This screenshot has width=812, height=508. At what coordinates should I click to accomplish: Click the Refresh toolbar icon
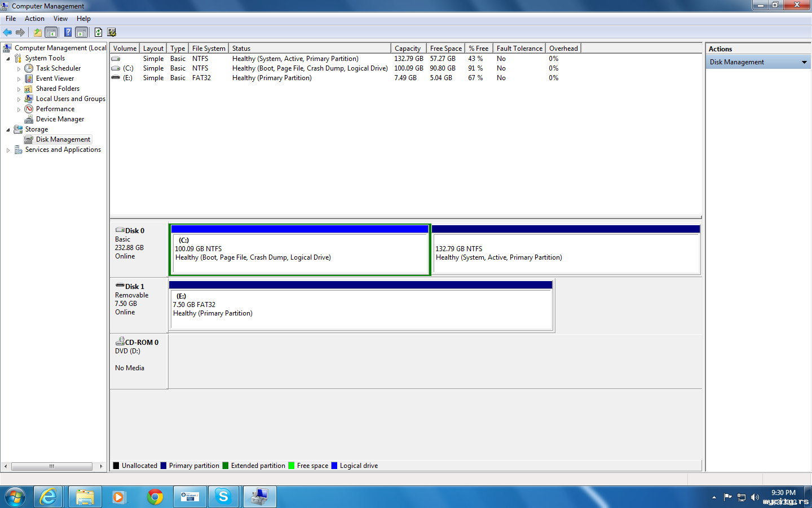[98, 32]
